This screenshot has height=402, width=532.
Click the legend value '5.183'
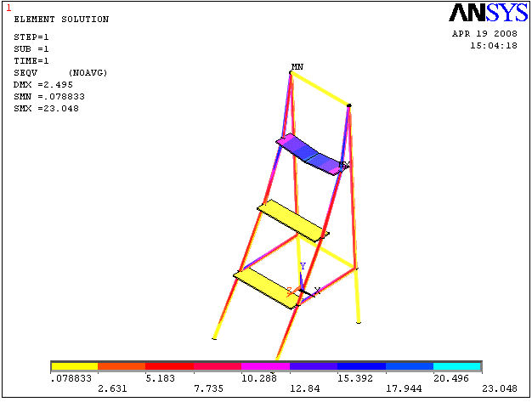(x=160, y=378)
